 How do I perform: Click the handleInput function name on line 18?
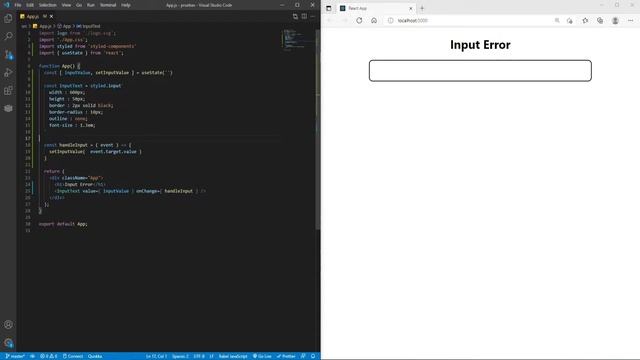click(x=73, y=145)
